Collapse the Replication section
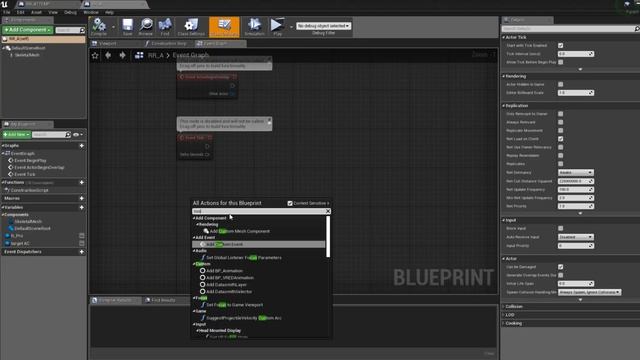 tap(516, 106)
